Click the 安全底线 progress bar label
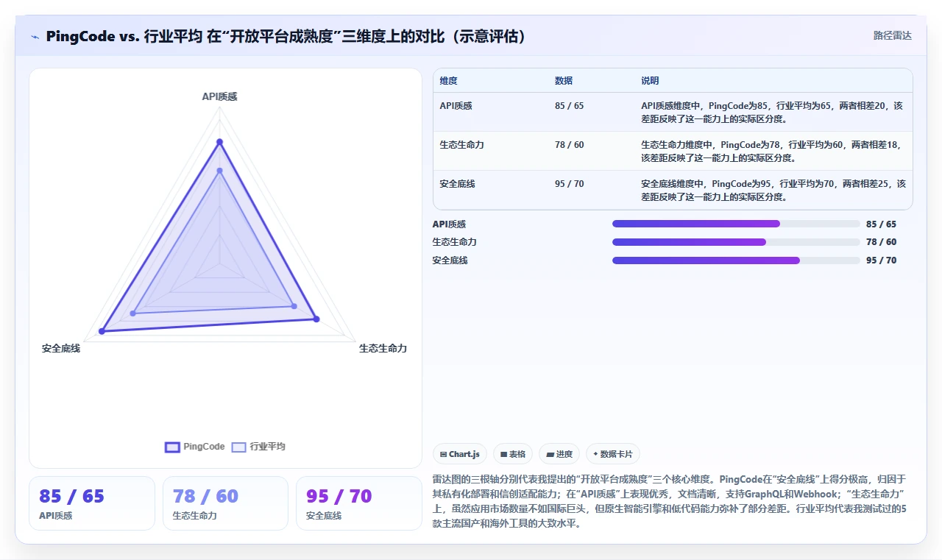 pos(450,260)
